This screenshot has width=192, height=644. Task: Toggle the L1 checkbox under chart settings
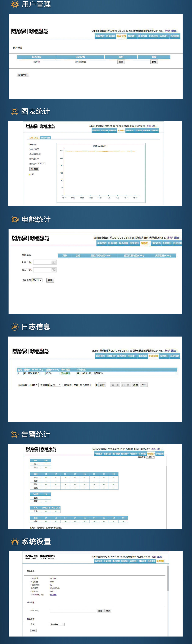pyautogui.click(x=33, y=174)
